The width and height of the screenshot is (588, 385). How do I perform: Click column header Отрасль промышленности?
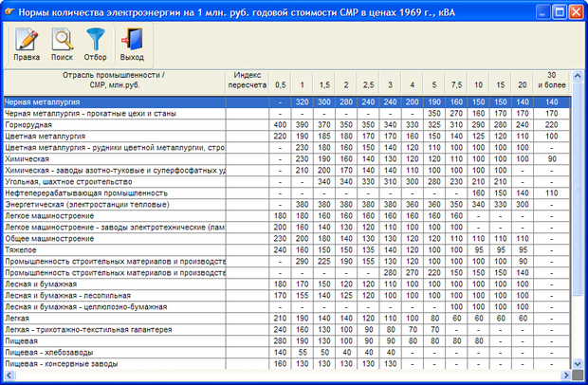[114, 81]
